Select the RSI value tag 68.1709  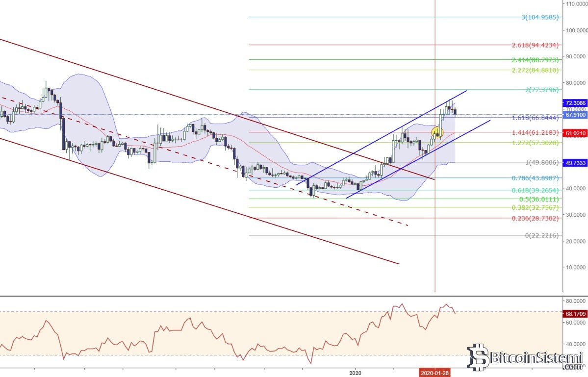[576, 312]
